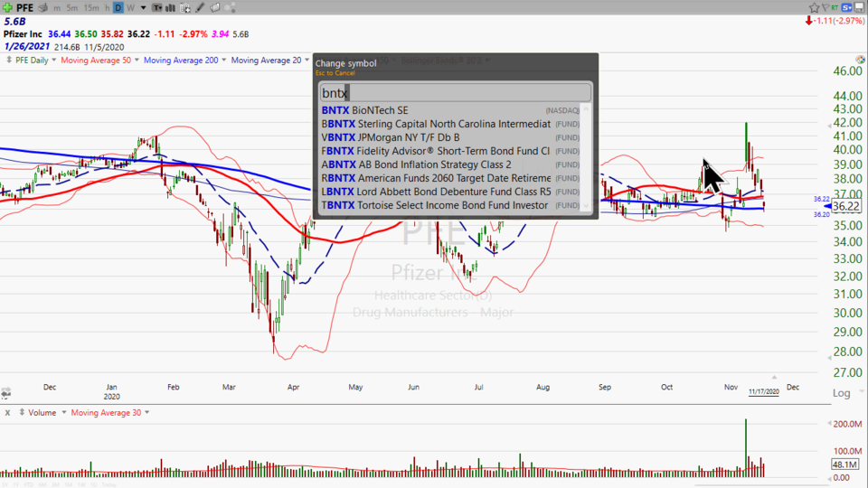
Task: Click the Moving Average 50 legend label
Action: pos(96,60)
